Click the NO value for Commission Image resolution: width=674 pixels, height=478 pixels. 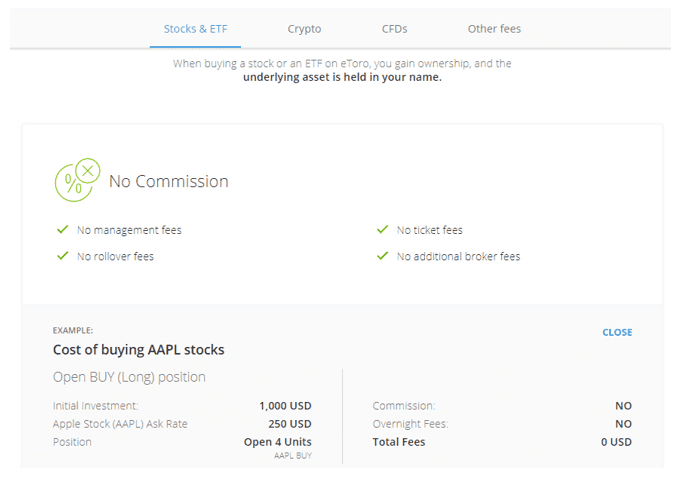click(623, 406)
